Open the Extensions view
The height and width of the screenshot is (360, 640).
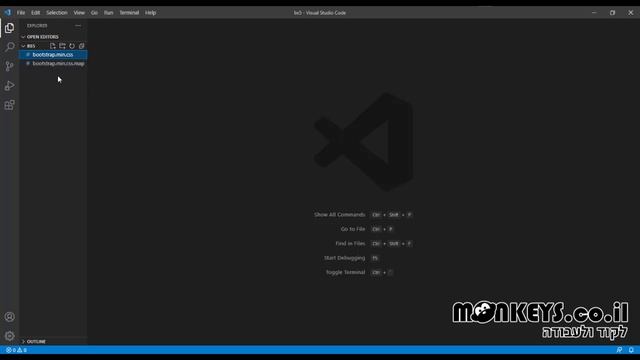[x=9, y=105]
